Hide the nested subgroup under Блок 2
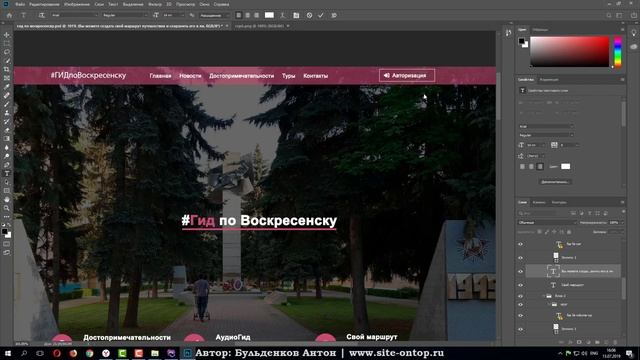The height and width of the screenshot is (360, 640). [x=520, y=304]
